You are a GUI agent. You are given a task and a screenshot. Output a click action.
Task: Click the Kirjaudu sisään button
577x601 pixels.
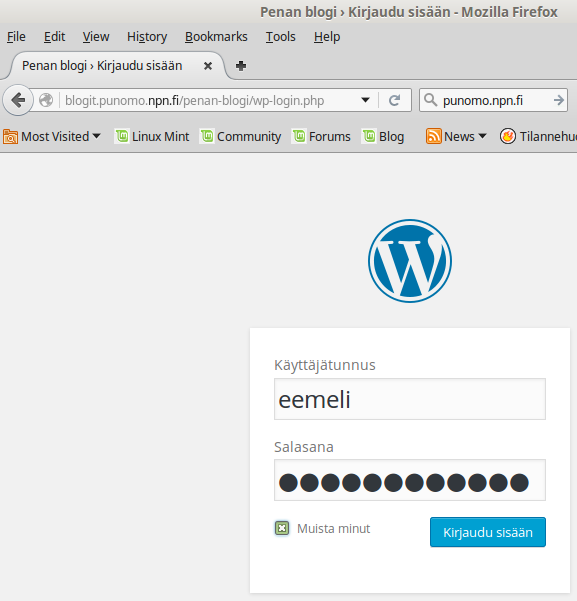pos(488,532)
